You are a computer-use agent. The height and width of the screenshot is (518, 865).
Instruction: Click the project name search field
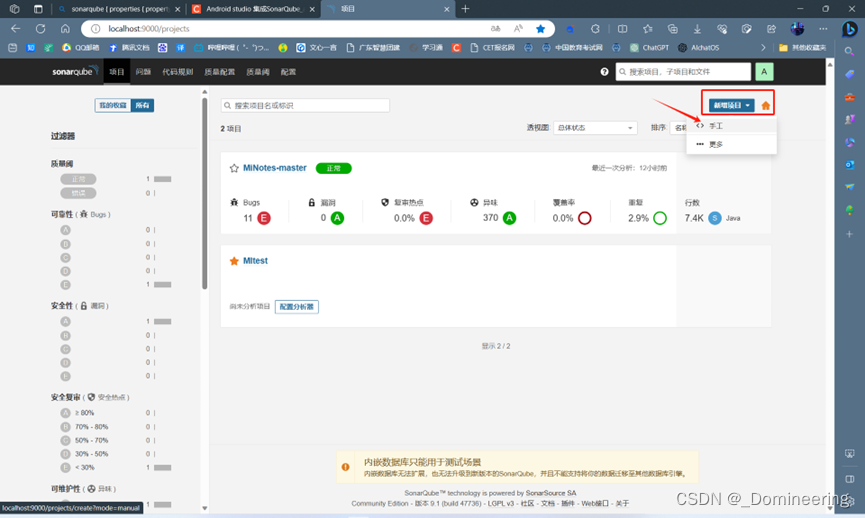coord(305,105)
